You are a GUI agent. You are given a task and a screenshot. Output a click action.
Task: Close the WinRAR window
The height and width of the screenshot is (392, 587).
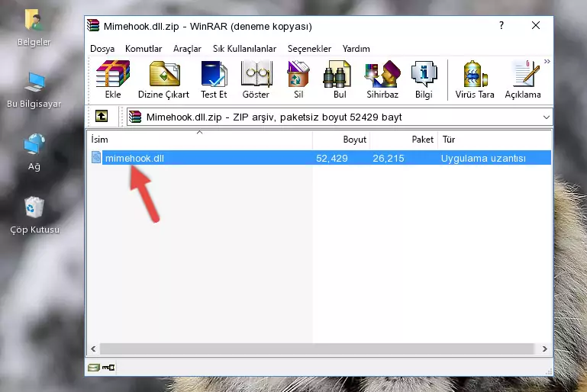[536, 25]
